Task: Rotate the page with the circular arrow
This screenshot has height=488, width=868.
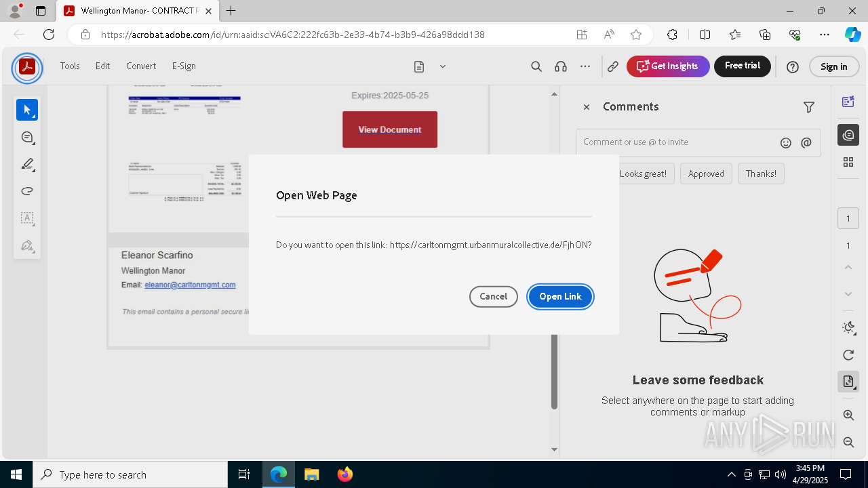Action: 848,355
